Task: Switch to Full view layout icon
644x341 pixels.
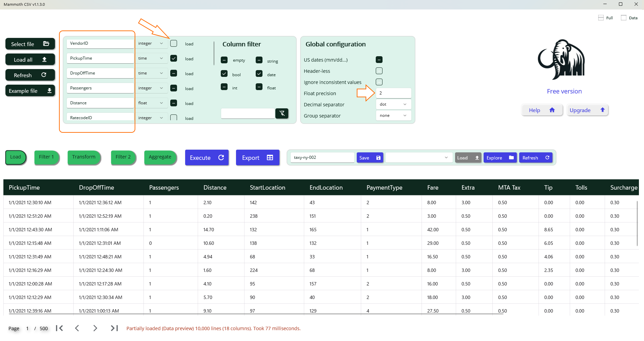Action: pos(601,18)
